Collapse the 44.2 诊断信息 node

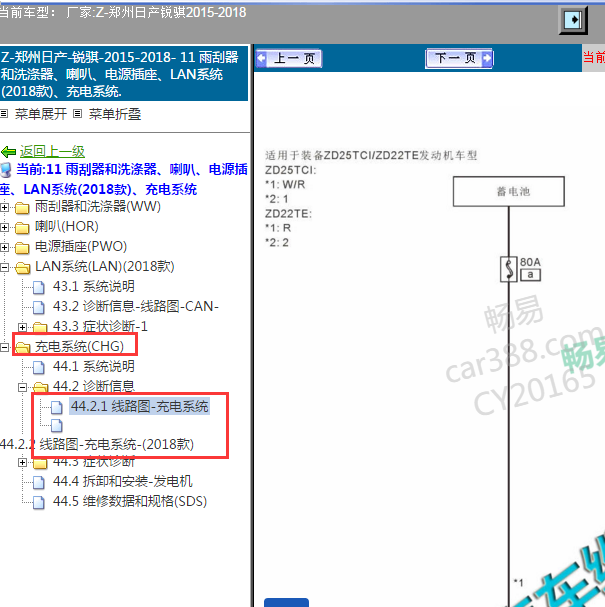[22, 387]
